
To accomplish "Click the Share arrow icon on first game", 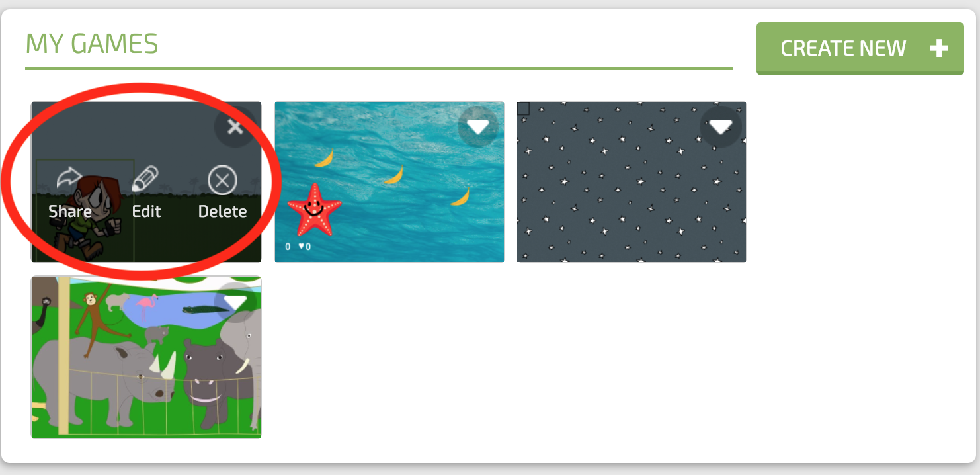I will pos(69,179).
